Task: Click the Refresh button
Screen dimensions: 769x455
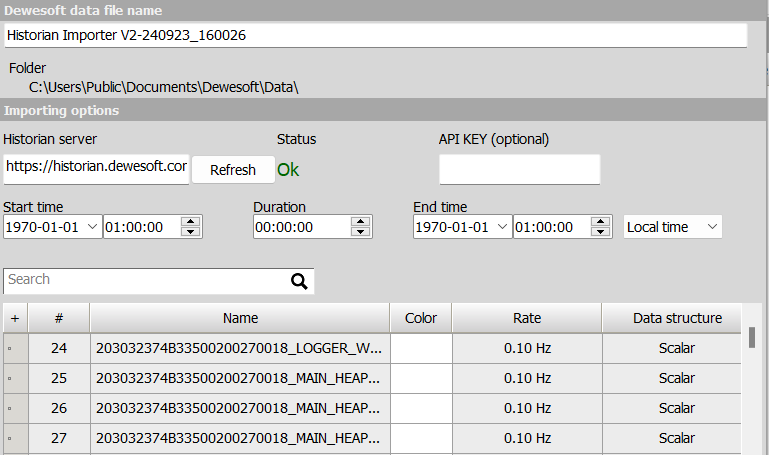Action: point(233,170)
